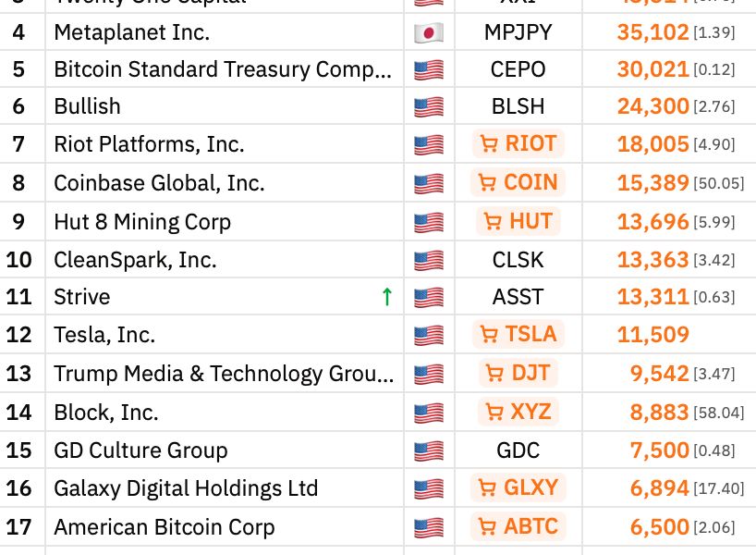Open the CleanSpark, Inc. entry
The image size is (756, 555).
[x=129, y=260]
